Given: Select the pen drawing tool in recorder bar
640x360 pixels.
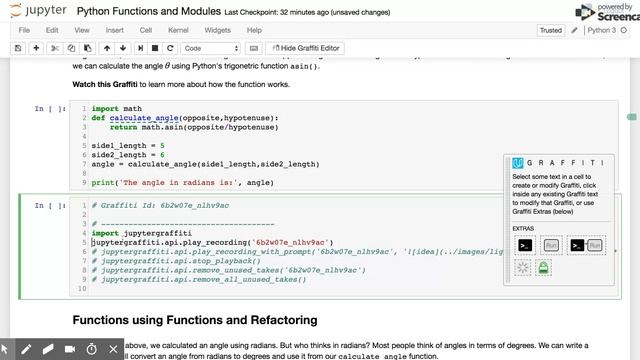Looking at the screenshot, I should [x=26, y=349].
